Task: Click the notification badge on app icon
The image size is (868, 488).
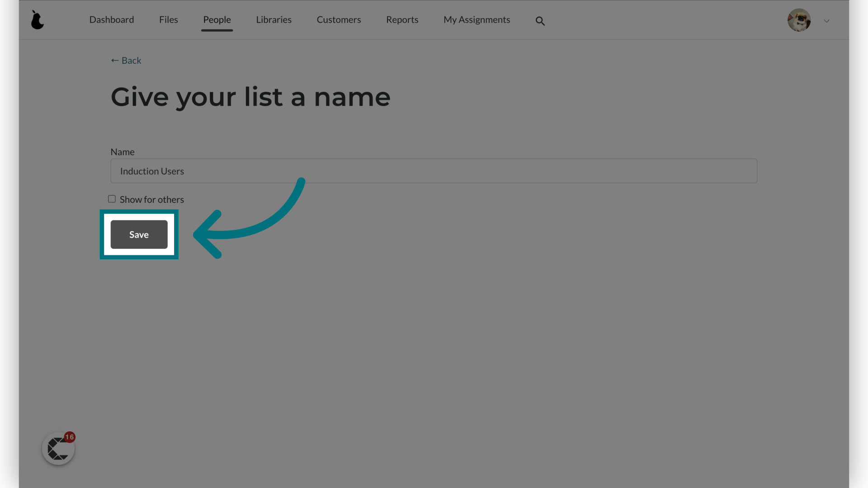Action: click(69, 437)
